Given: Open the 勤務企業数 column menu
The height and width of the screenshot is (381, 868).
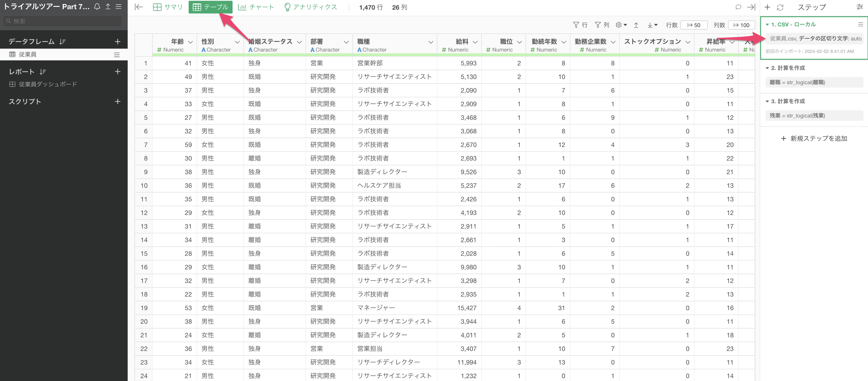Looking at the screenshot, I should point(613,42).
